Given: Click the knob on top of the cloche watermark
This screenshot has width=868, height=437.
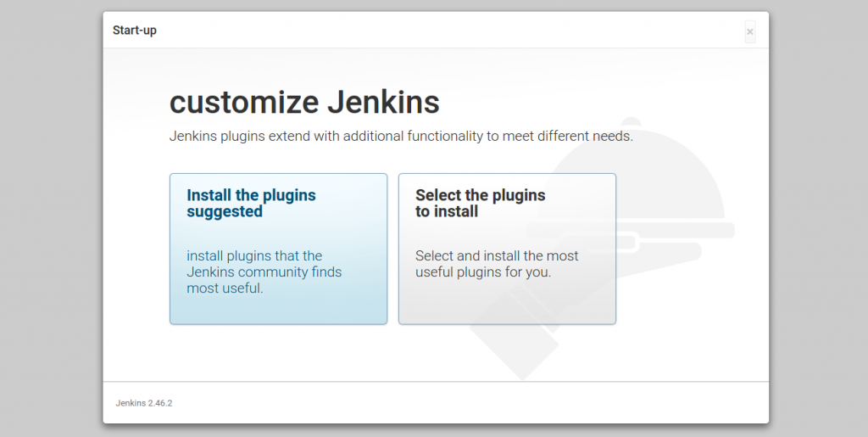Looking at the screenshot, I should point(631,122).
